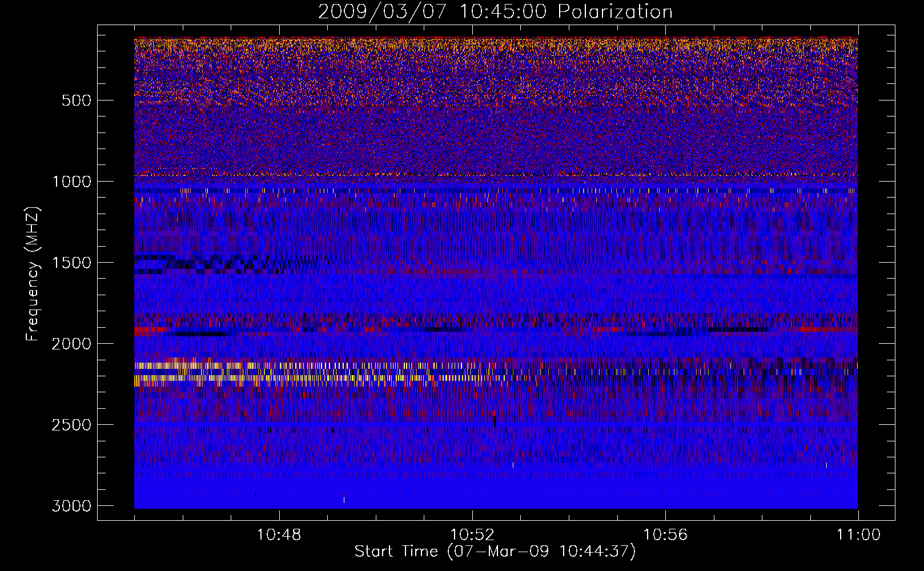
Task: Click the 10:48 time tick label
Action: click(x=279, y=535)
